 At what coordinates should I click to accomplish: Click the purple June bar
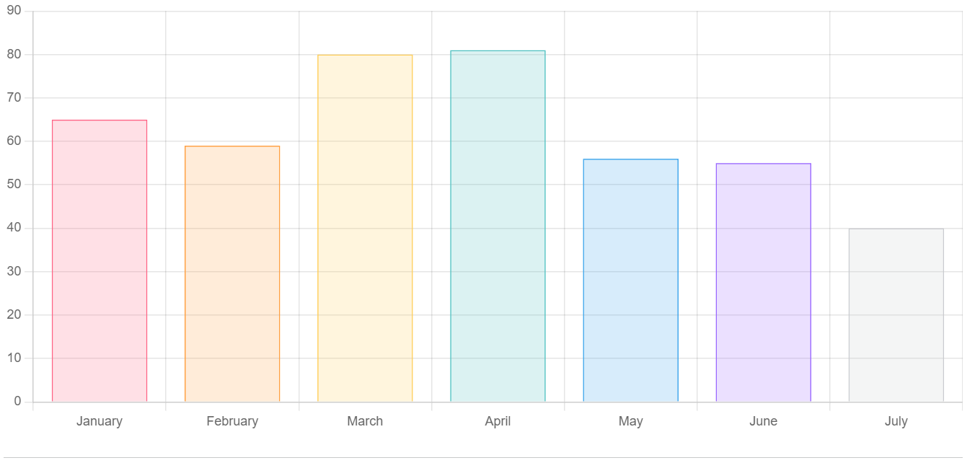pyautogui.click(x=763, y=282)
